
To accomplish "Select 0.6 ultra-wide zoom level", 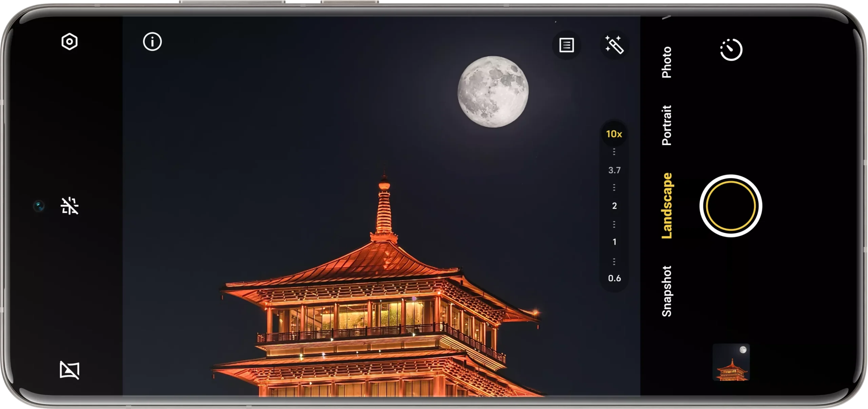I will pos(614,278).
